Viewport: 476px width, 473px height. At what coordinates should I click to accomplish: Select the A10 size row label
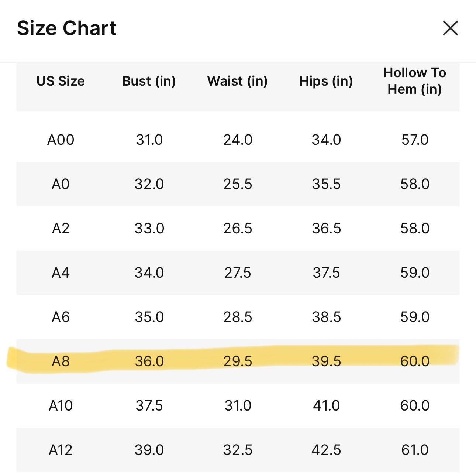61,406
